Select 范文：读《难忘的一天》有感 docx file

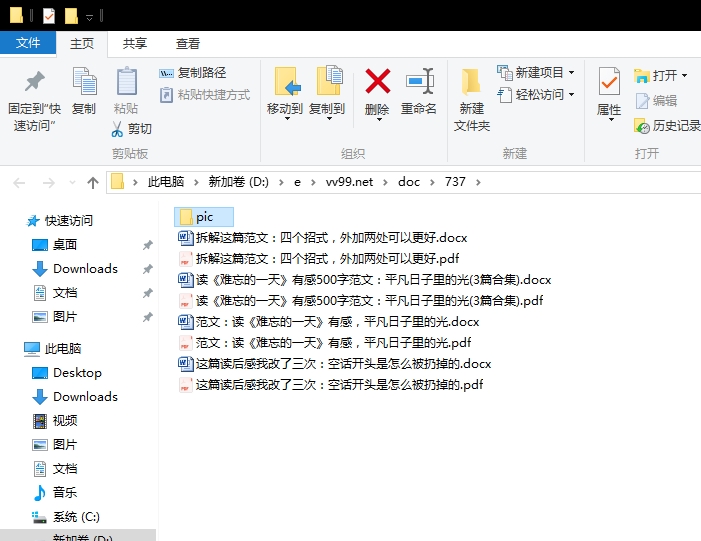pyautogui.click(x=329, y=321)
